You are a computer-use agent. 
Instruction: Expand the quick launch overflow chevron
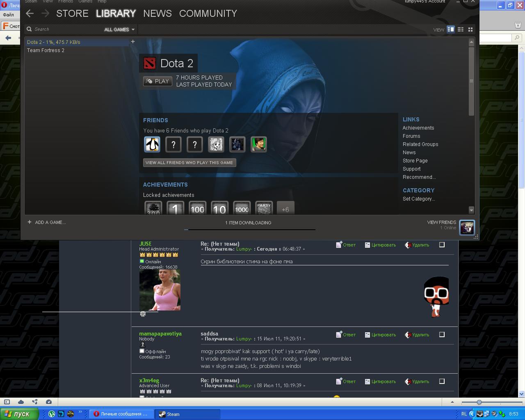point(80,412)
